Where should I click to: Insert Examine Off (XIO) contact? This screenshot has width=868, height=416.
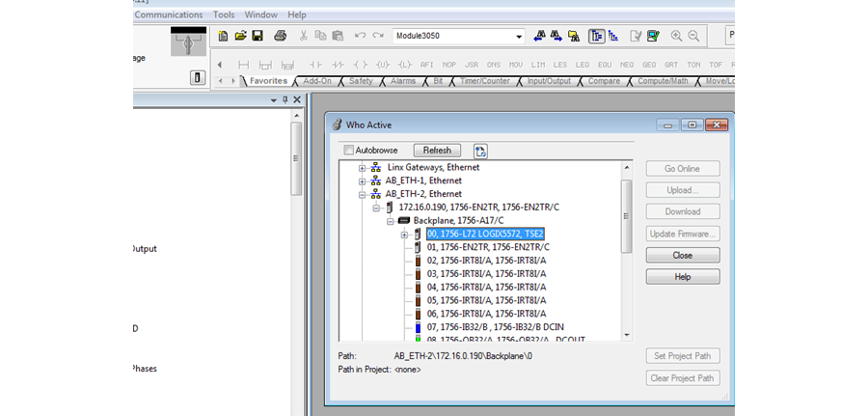click(338, 65)
